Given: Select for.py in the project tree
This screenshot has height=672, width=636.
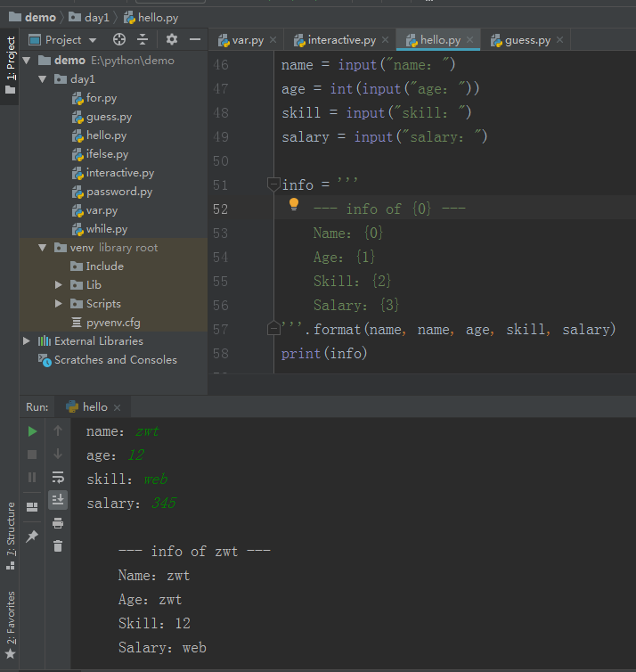Looking at the screenshot, I should (x=94, y=98).
